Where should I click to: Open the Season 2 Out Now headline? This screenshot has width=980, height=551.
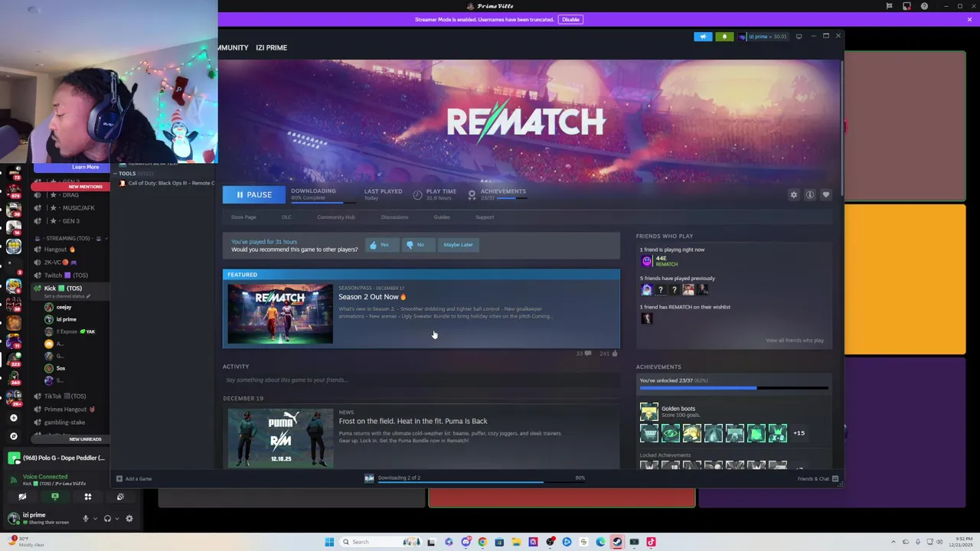[x=372, y=297]
